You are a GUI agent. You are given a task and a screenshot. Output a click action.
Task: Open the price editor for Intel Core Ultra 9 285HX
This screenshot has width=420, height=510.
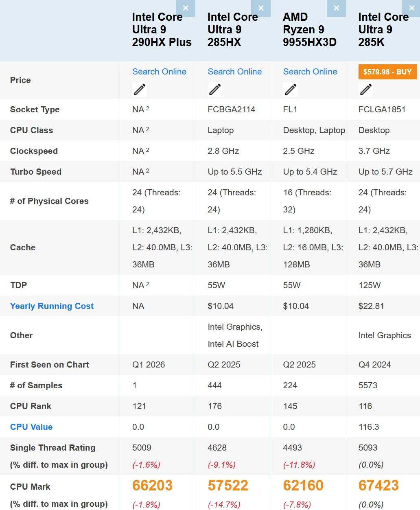coord(215,89)
